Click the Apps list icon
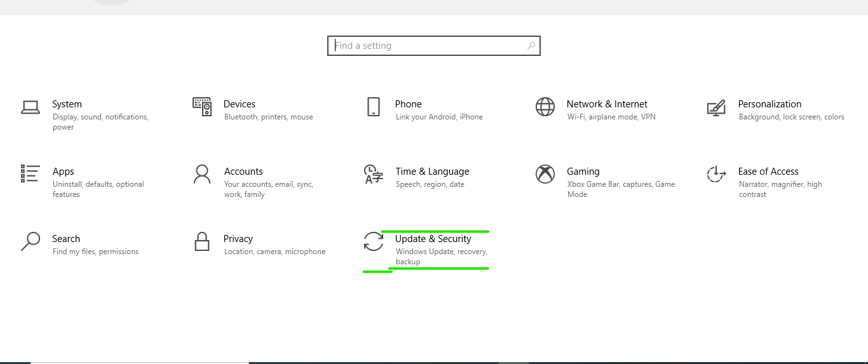868x364 pixels. 31,173
